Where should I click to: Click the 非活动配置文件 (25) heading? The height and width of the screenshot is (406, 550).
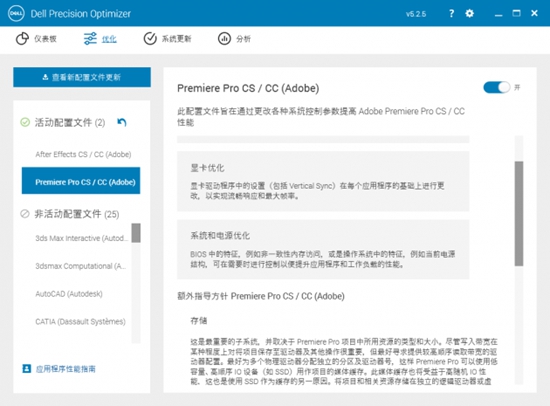(77, 214)
